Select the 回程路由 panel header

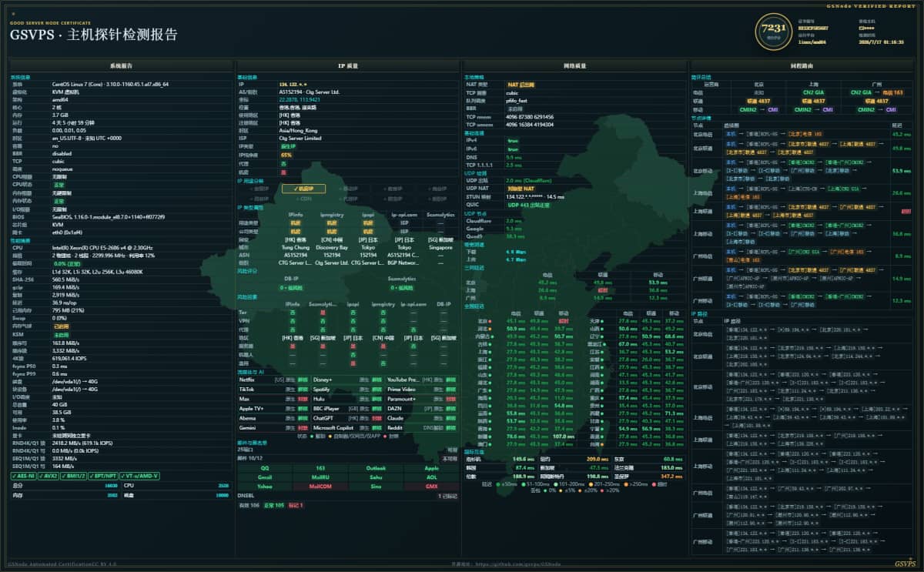pos(801,66)
